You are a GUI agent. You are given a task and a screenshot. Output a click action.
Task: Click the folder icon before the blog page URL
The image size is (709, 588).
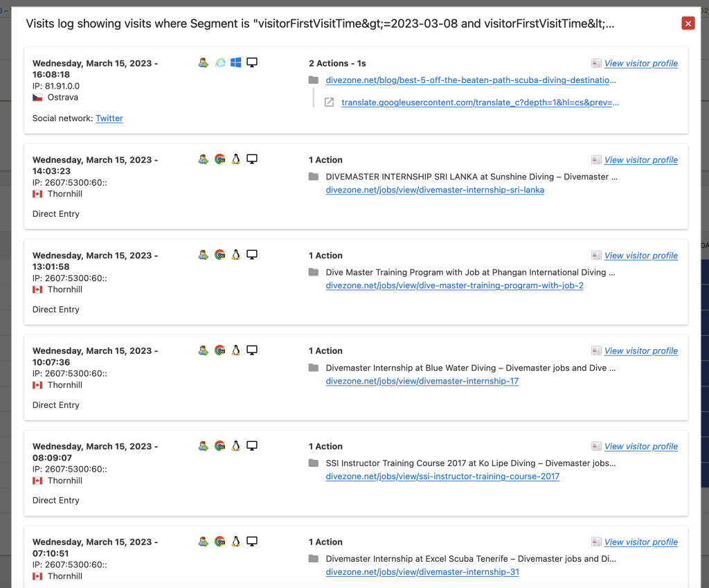(312, 80)
